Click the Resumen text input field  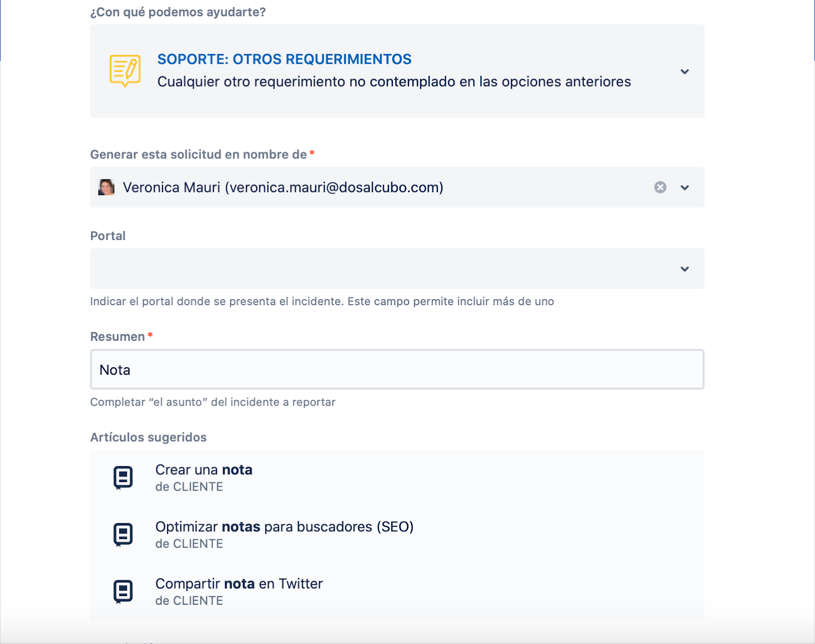397,370
